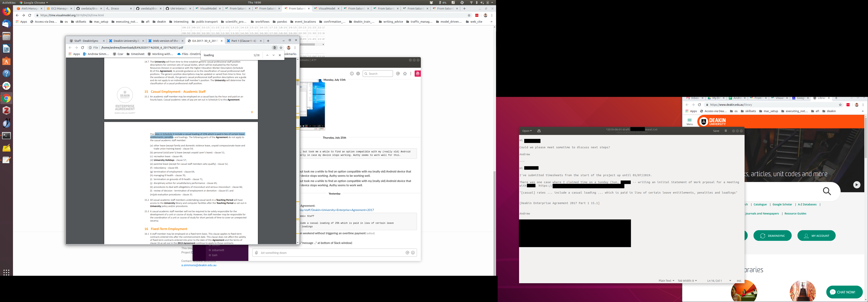868x302 pixels.
Task: Launch Terminal from the Ubuntu dock
Action: (6, 136)
